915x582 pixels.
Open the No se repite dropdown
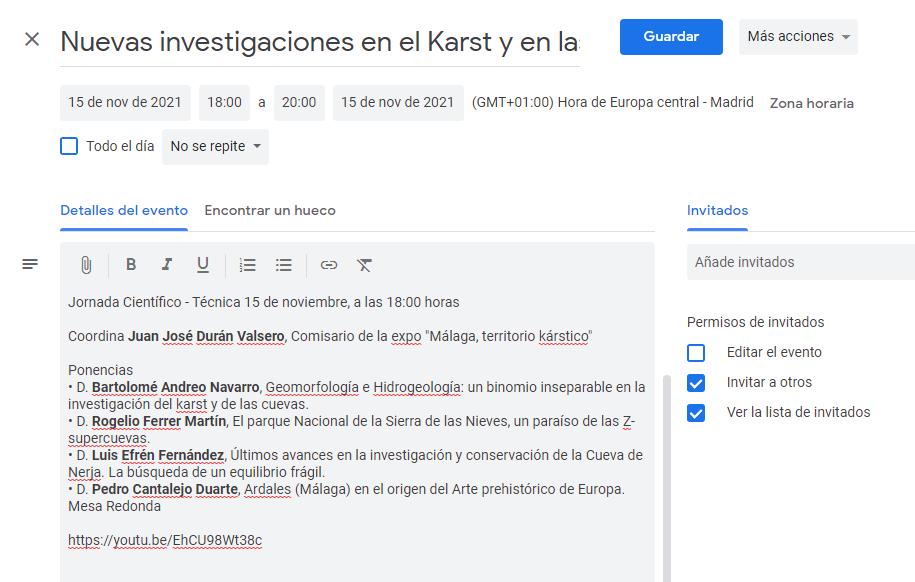point(215,147)
